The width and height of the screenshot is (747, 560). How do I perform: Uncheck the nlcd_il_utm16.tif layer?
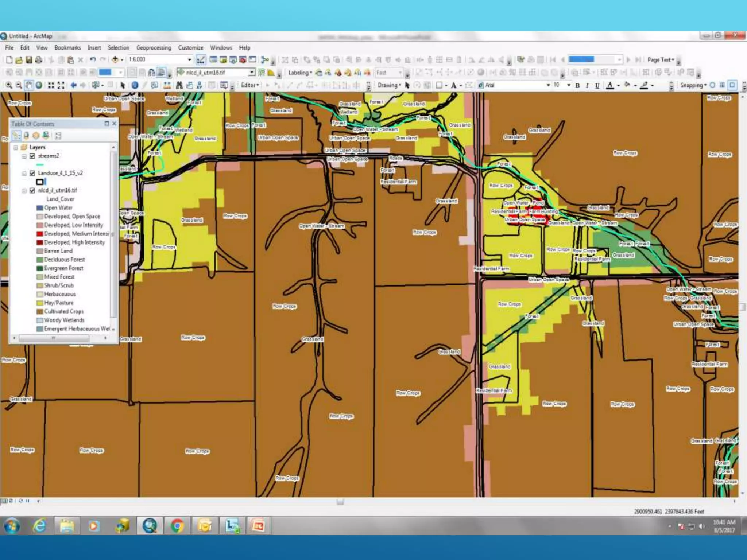(32, 190)
